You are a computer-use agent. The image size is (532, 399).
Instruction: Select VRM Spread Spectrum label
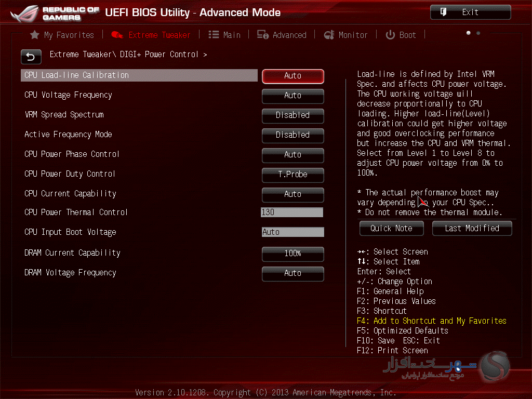[64, 115]
